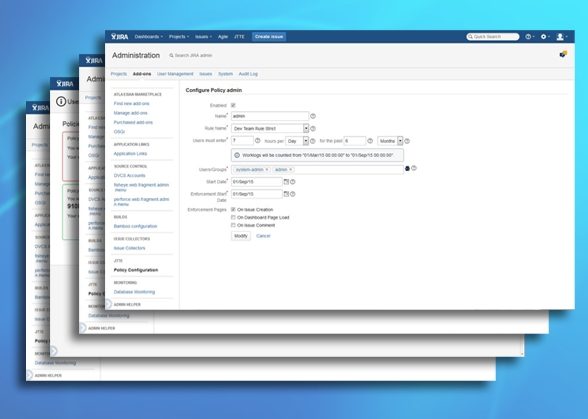Open Database Monitoring in sidebar
This screenshot has height=419, width=588.
(x=134, y=292)
